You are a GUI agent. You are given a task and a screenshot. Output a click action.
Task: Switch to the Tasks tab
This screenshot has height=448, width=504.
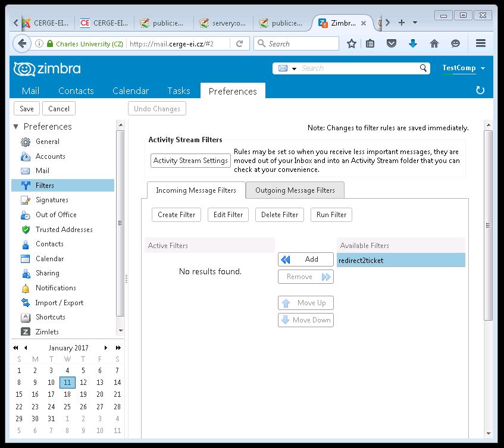(x=179, y=91)
